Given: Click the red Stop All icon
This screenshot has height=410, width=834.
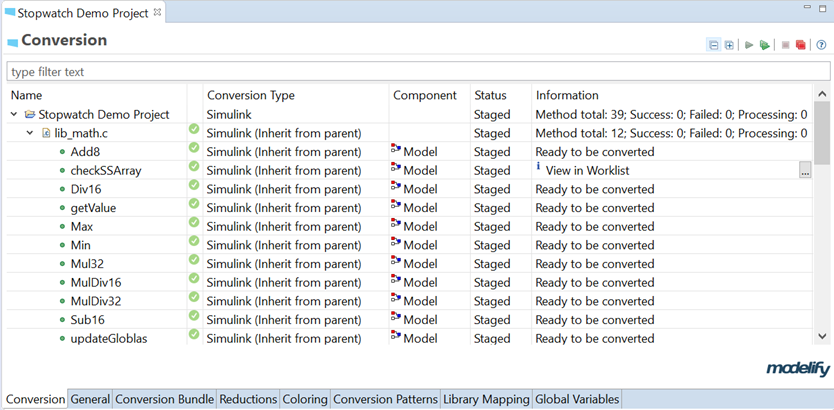Looking at the screenshot, I should 800,45.
